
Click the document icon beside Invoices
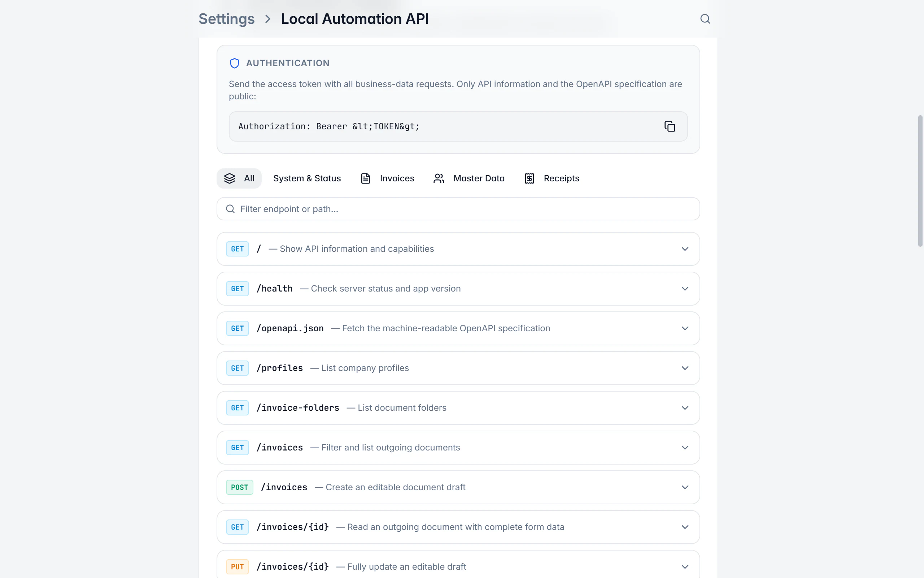click(x=365, y=178)
